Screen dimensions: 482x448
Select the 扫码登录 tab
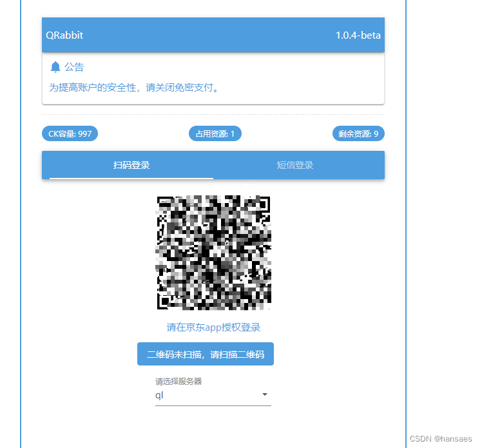coord(131,165)
